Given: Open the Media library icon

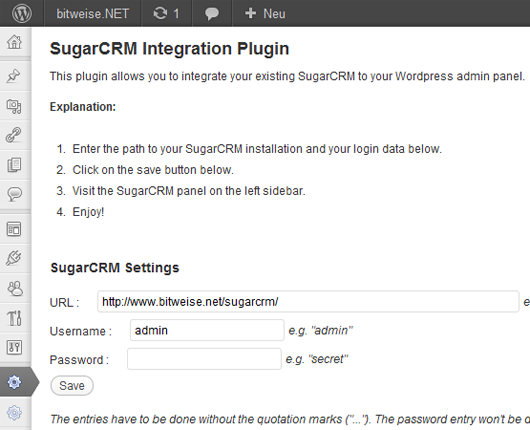Looking at the screenshot, I should 14,106.
